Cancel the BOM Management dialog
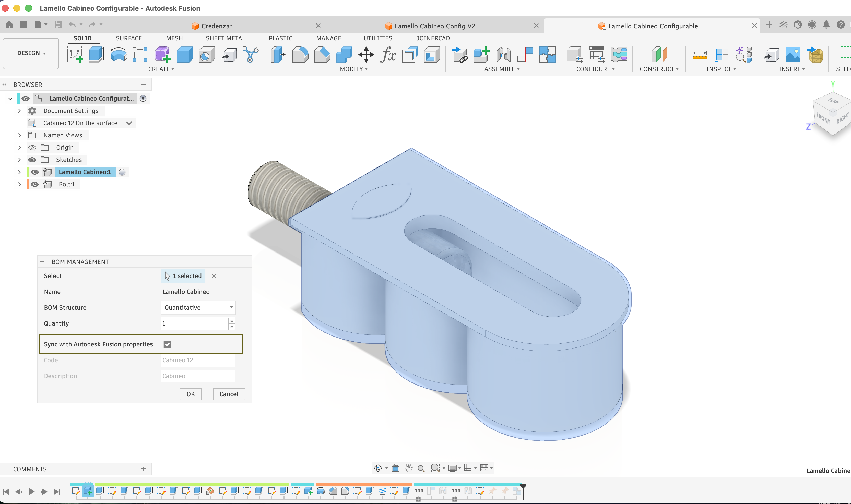Screen dimensions: 851x504 click(x=229, y=394)
